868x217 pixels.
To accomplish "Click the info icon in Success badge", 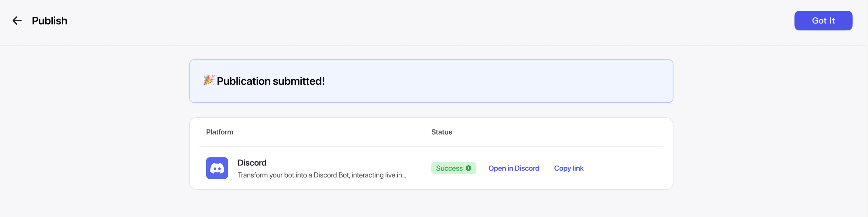I will tap(468, 168).
